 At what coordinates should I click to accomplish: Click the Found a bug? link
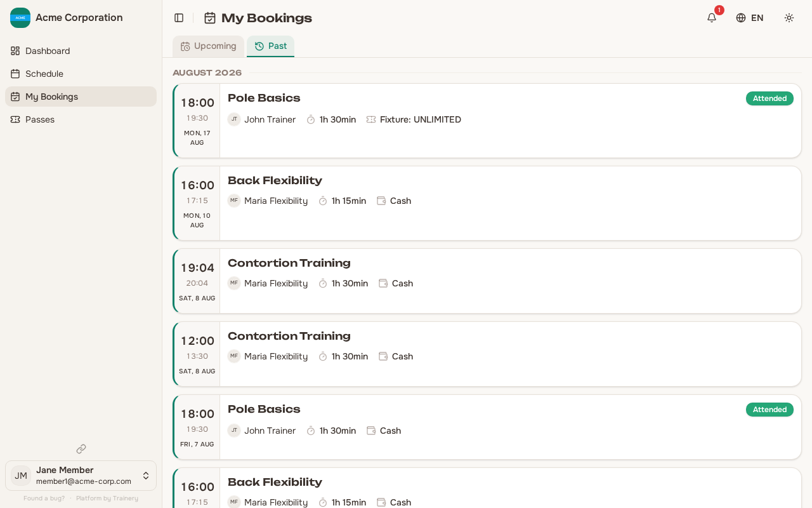point(44,498)
